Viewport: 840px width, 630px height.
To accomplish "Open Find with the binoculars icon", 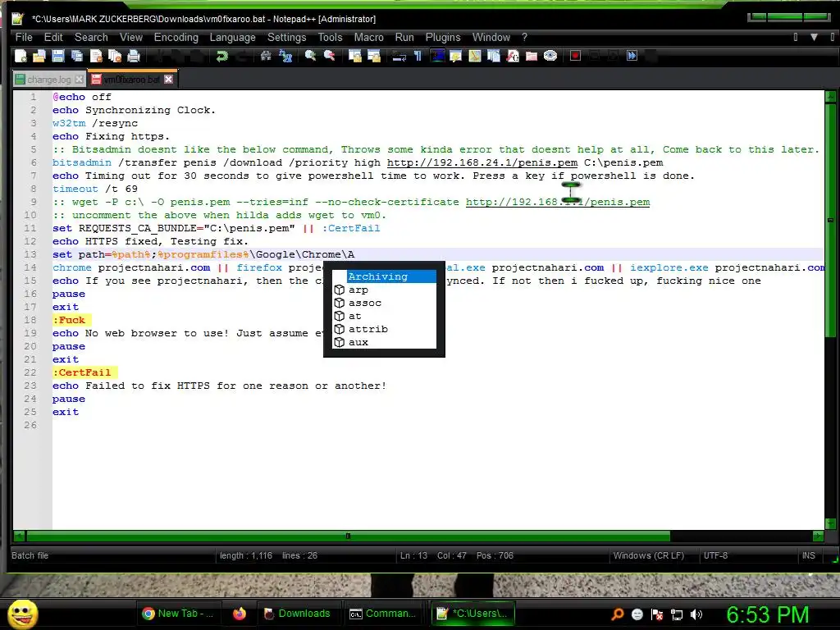I will click(x=266, y=56).
